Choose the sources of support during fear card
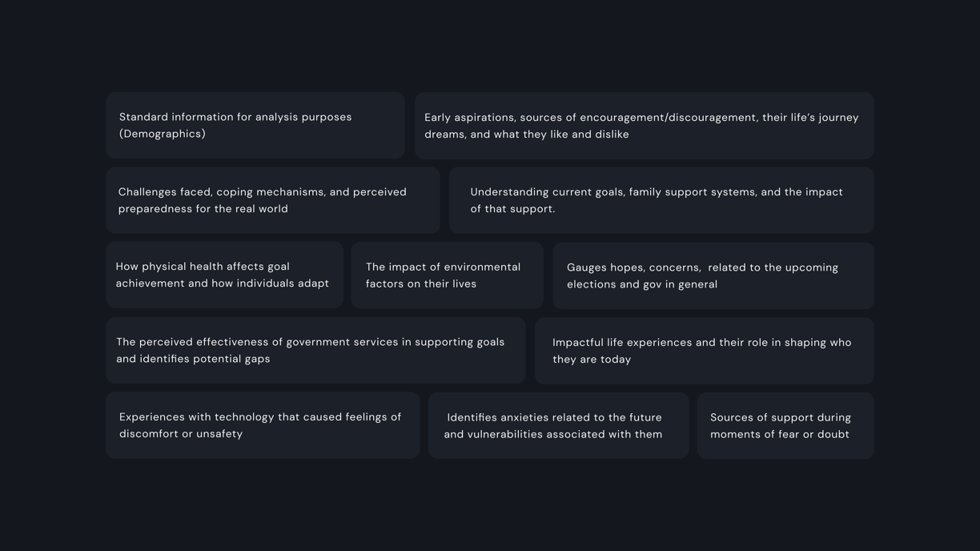This screenshot has width=980, height=551. tap(785, 425)
